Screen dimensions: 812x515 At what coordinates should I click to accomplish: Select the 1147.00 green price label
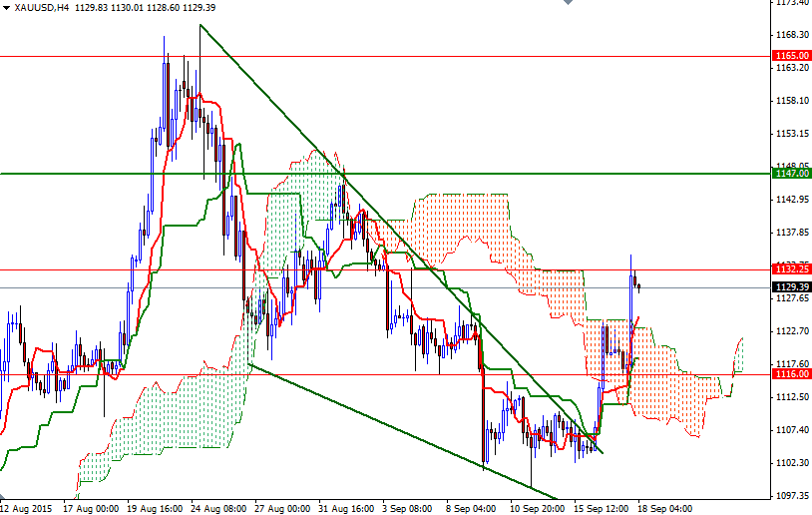(791, 174)
